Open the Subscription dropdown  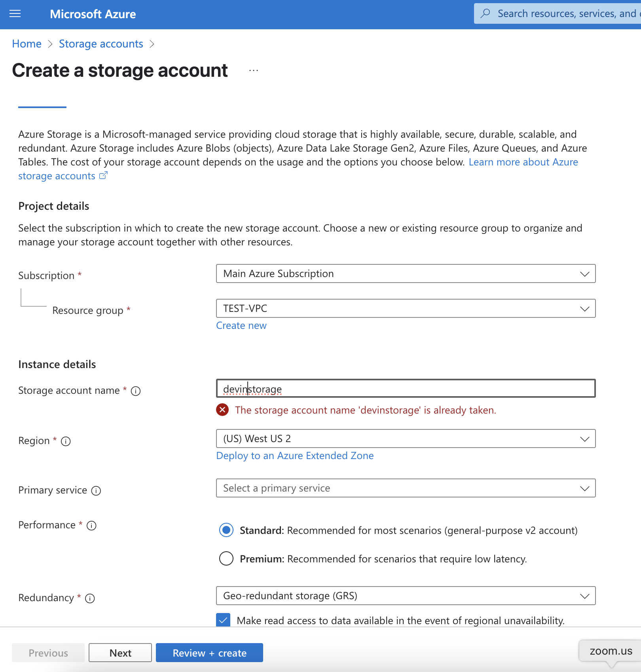(x=406, y=273)
